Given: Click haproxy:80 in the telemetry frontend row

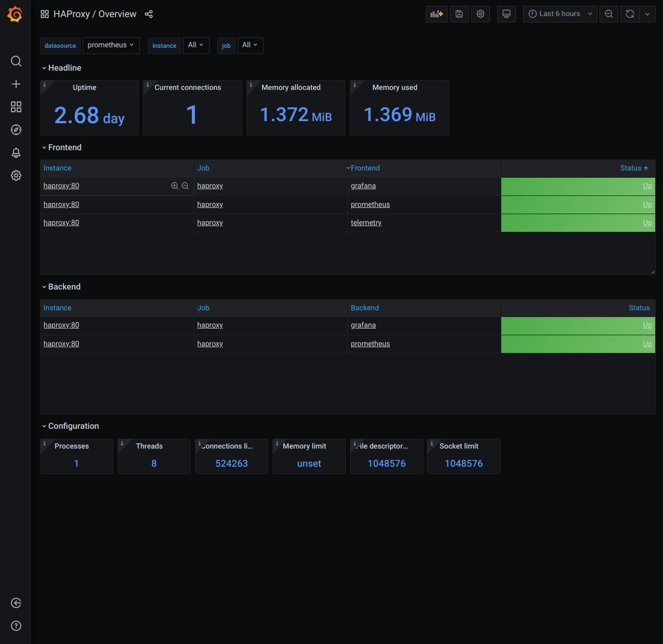Looking at the screenshot, I should (x=61, y=223).
